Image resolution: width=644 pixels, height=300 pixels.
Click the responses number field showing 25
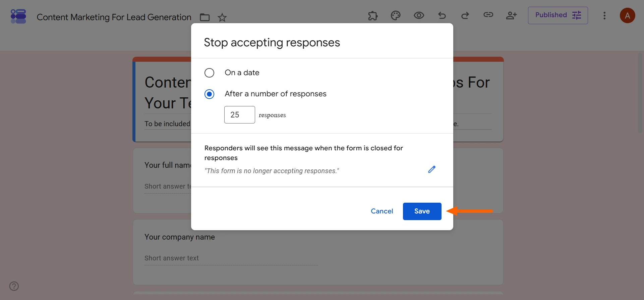click(239, 115)
